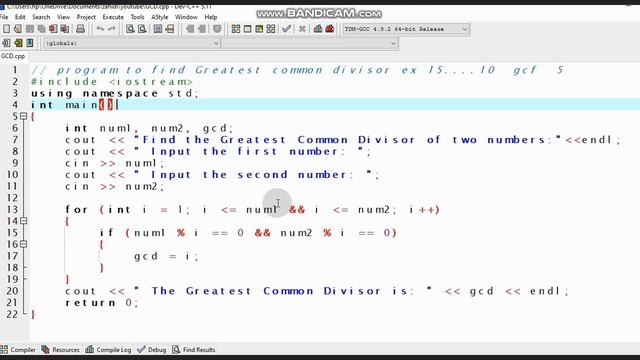The image size is (640, 360).
Task: Click the 'int num1, num2, gcd;' declaration
Action: tap(149, 128)
